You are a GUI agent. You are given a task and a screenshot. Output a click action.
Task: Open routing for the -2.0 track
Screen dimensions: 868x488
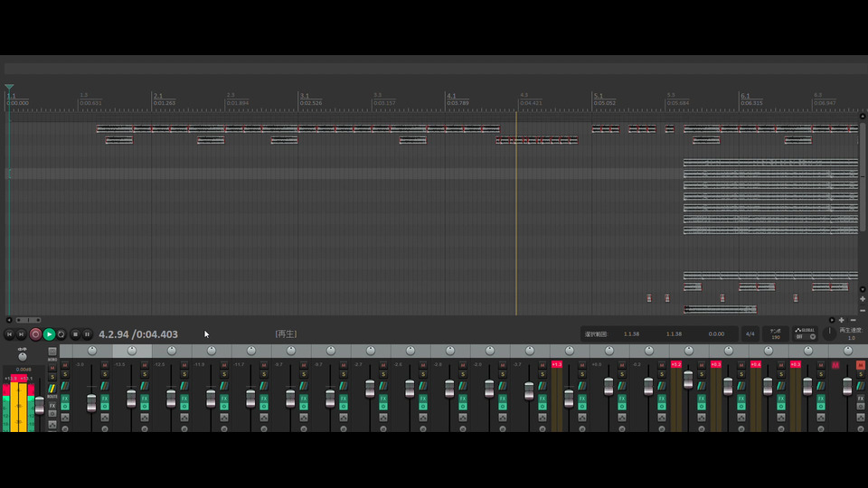click(504, 386)
